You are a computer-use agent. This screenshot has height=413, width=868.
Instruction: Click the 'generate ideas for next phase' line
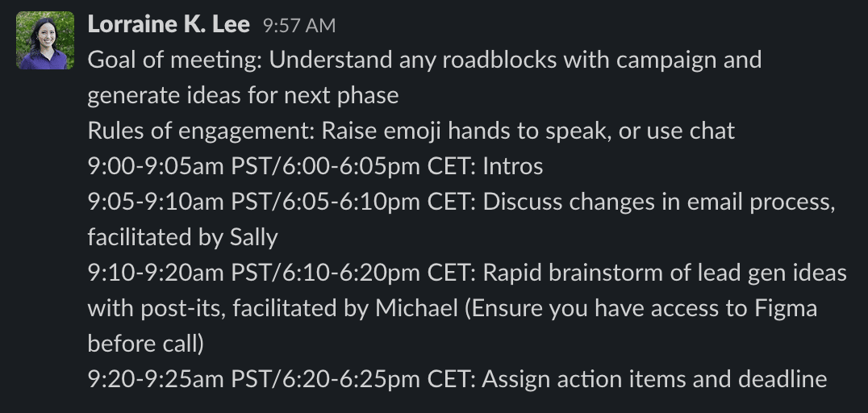243,96
